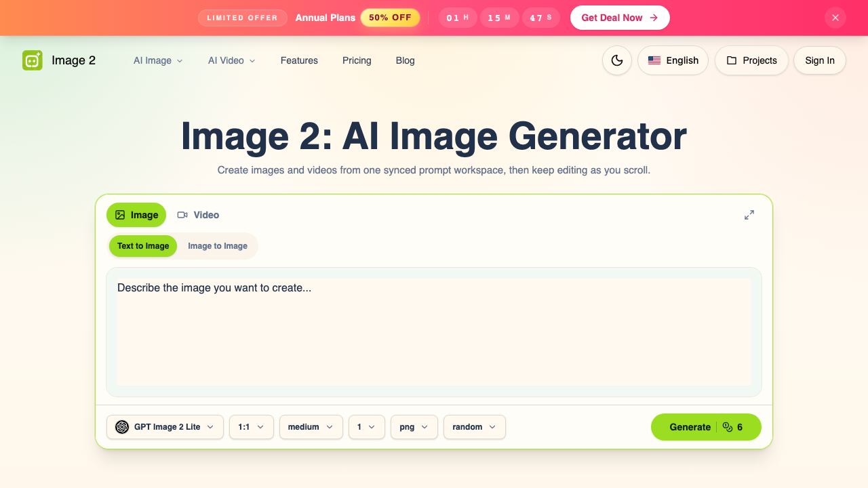
Task: Click the picture icon on Image tab
Action: click(120, 215)
